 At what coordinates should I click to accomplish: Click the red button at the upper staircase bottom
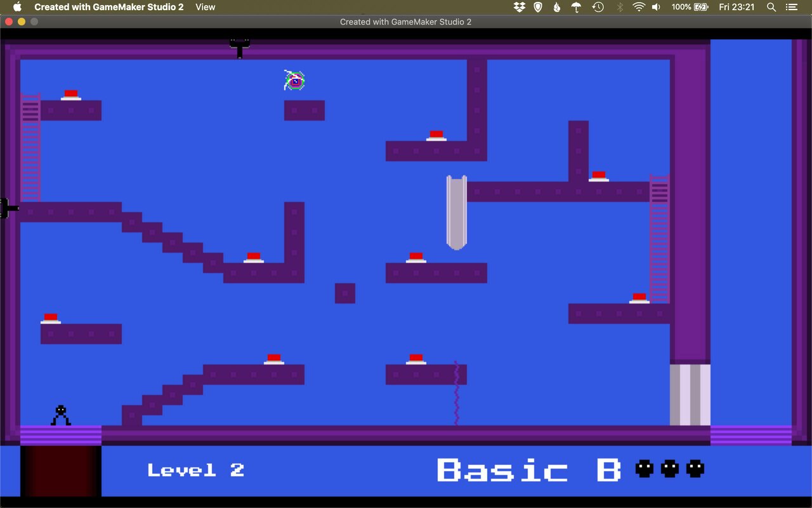(254, 258)
